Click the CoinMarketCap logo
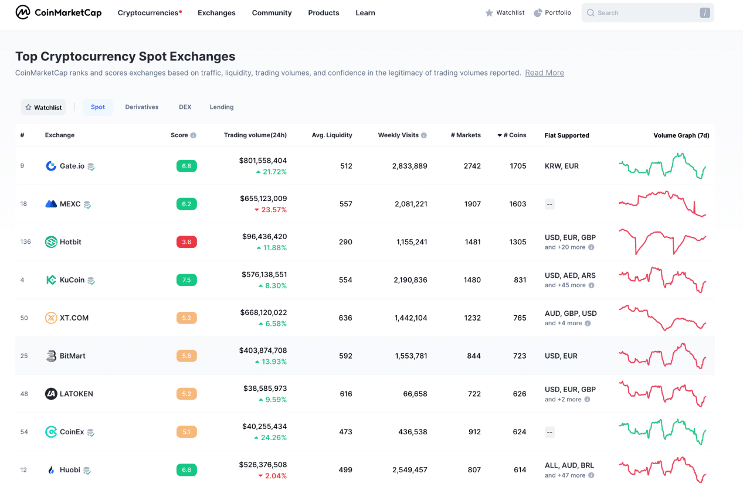The image size is (743, 487). tap(58, 12)
